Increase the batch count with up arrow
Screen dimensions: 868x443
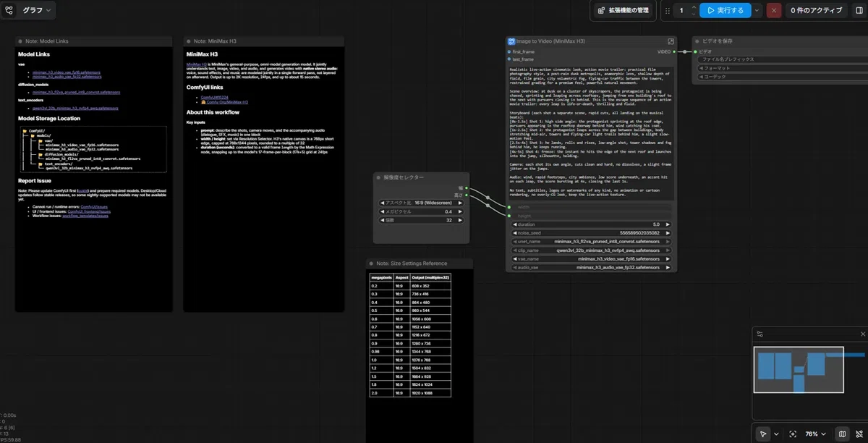click(694, 7)
